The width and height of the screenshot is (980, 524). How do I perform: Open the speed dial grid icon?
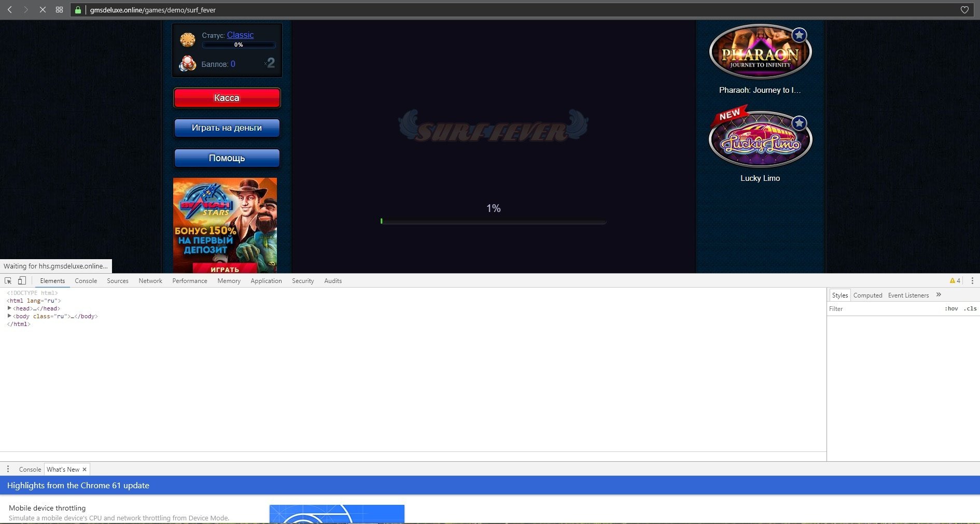coord(59,10)
